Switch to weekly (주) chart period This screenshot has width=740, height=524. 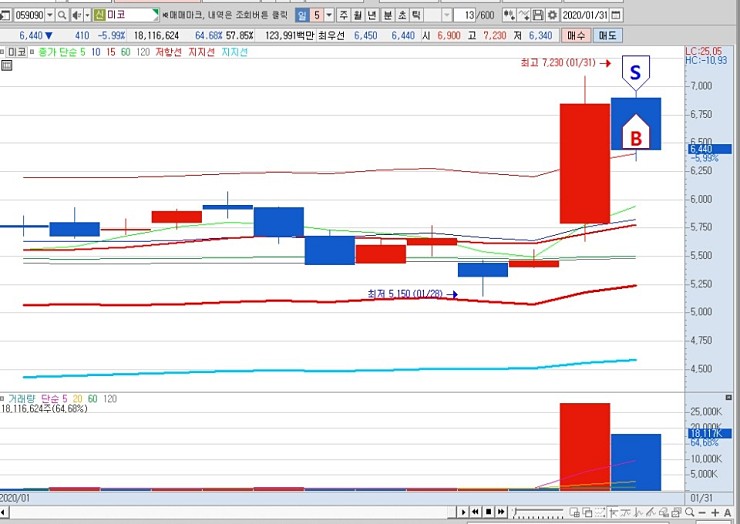(x=344, y=16)
